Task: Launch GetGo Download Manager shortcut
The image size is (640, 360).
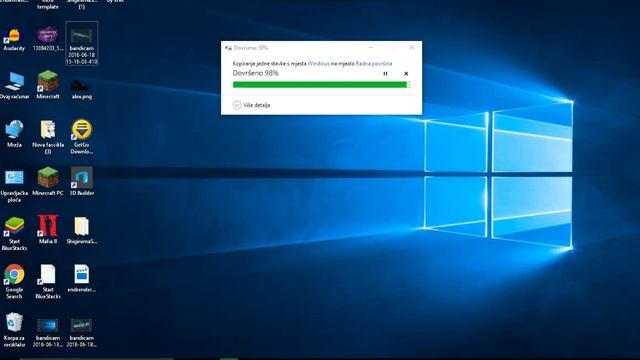Action: (x=82, y=137)
